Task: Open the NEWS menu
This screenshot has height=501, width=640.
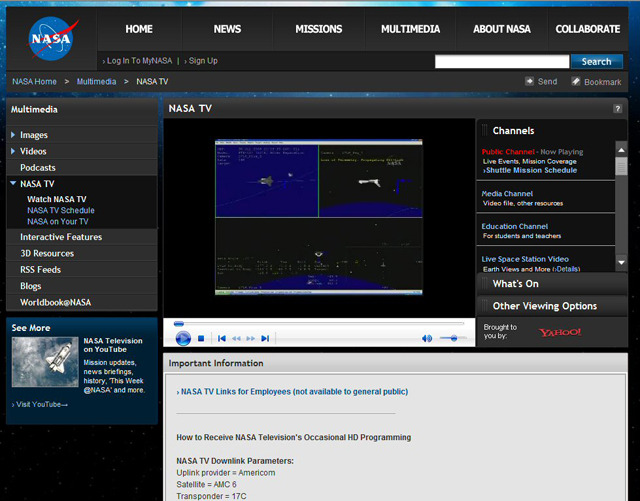Action: [x=227, y=29]
